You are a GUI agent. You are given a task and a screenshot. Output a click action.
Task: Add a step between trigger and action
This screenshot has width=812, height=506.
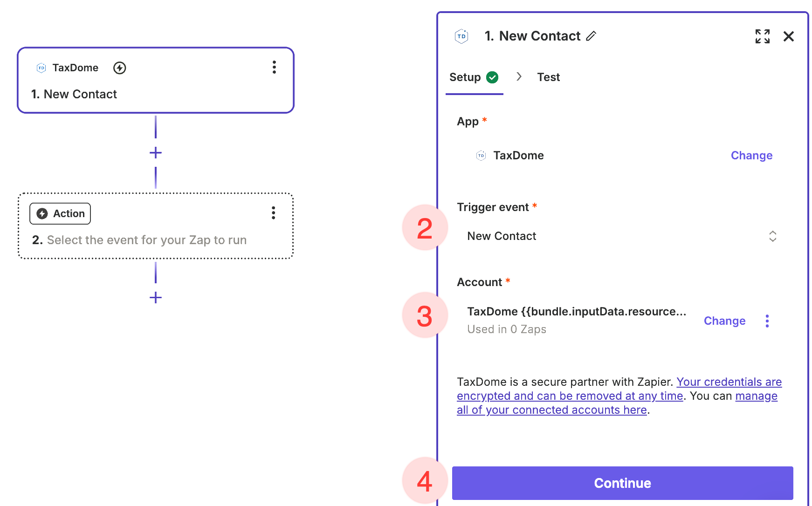point(156,153)
